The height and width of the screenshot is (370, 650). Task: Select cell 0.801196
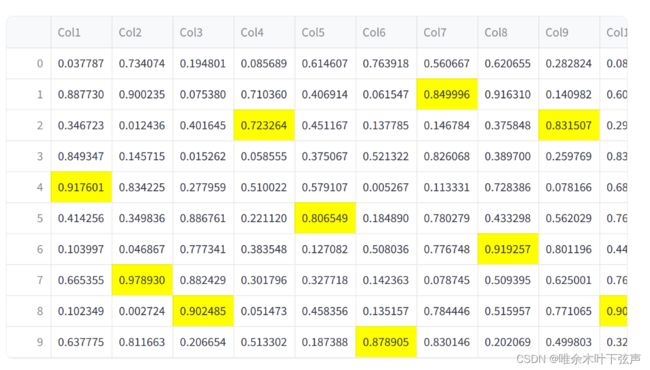click(x=569, y=249)
